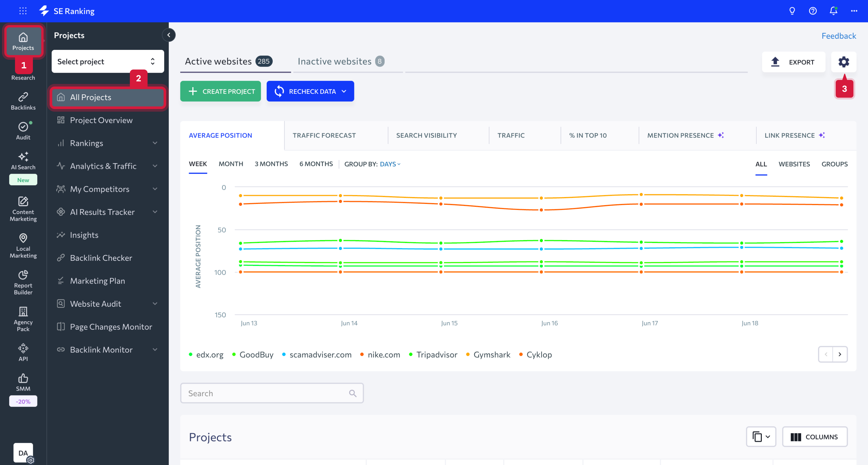The height and width of the screenshot is (465, 868).
Task: Filter chart by Groups
Action: pyautogui.click(x=834, y=164)
